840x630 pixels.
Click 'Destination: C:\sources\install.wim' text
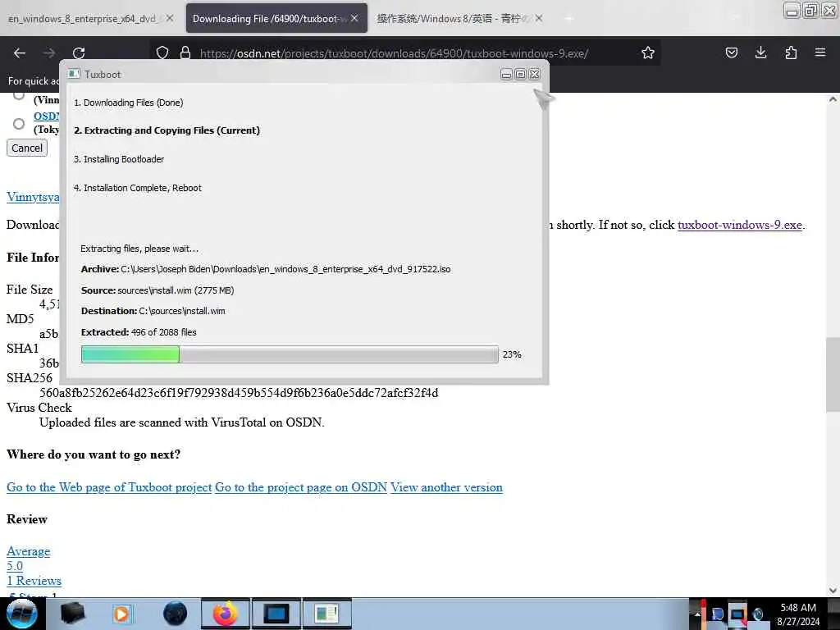point(153,311)
